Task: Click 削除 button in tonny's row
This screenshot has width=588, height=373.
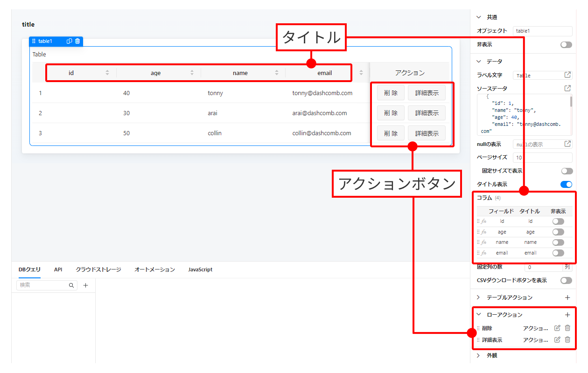Action: [391, 93]
